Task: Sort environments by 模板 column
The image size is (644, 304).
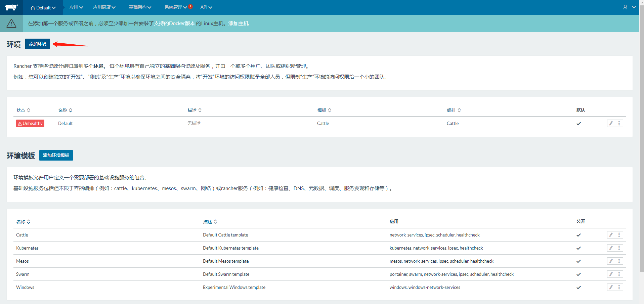Action: click(x=324, y=110)
